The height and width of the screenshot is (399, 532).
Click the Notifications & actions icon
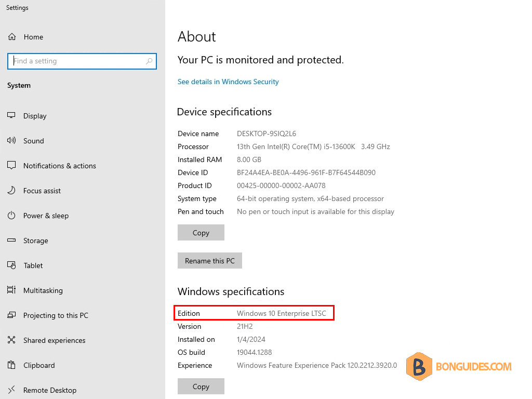(11, 165)
